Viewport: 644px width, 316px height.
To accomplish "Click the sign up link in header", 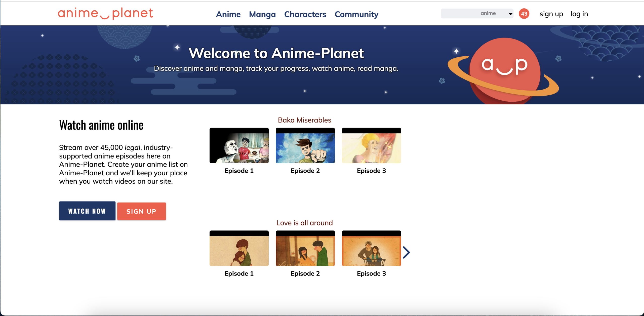I will point(551,14).
